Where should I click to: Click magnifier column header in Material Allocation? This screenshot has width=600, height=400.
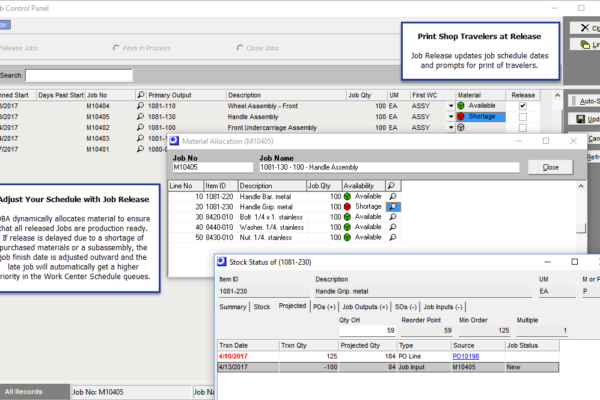(393, 186)
